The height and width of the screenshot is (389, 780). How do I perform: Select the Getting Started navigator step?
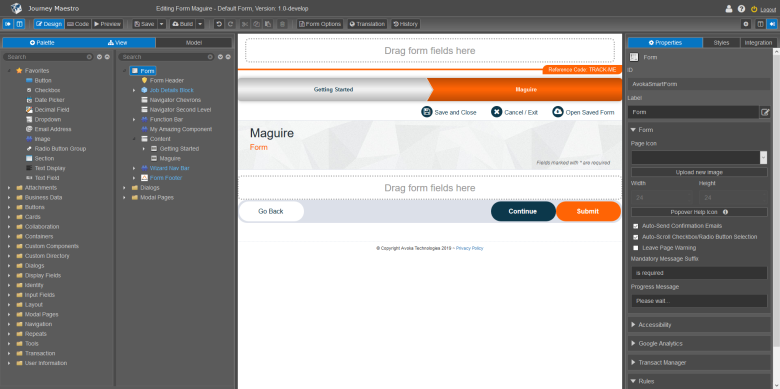tap(333, 90)
